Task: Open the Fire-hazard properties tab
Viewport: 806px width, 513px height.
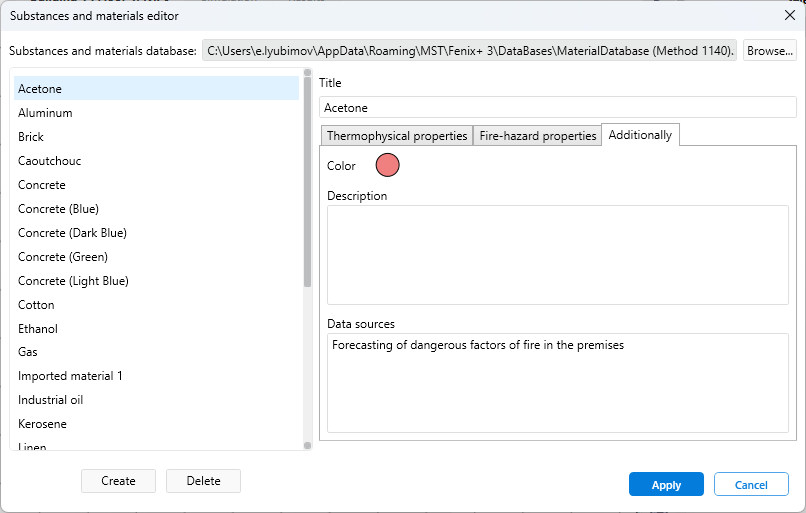Action: (537, 136)
